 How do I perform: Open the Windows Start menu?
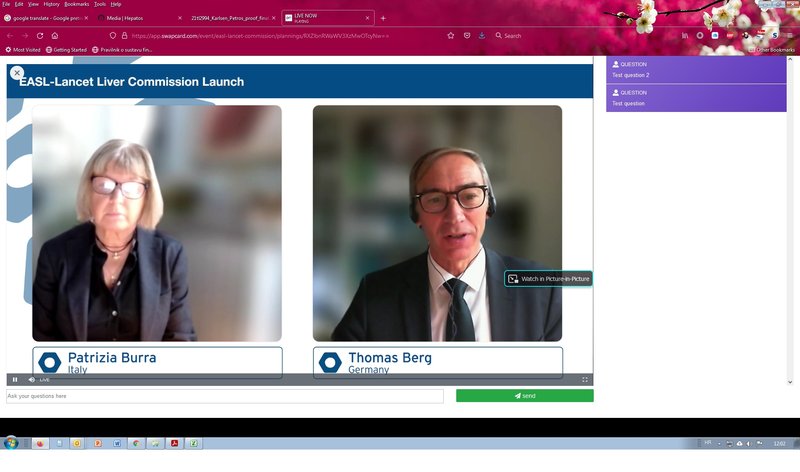(x=11, y=443)
